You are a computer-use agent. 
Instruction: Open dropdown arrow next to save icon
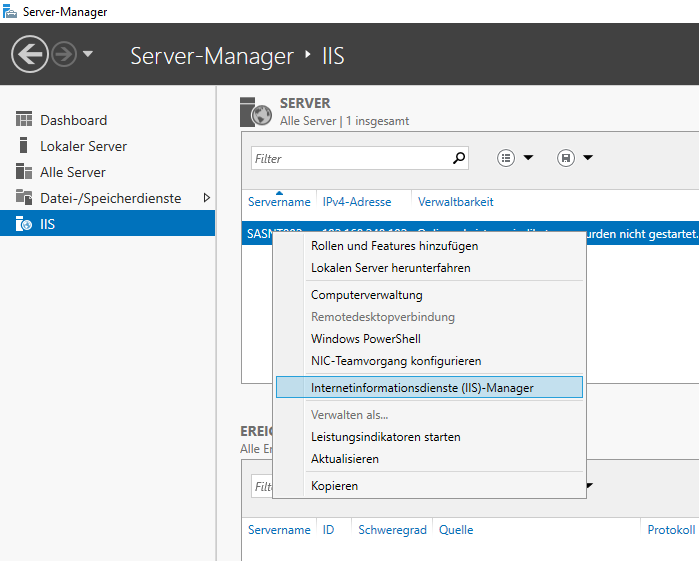click(588, 158)
